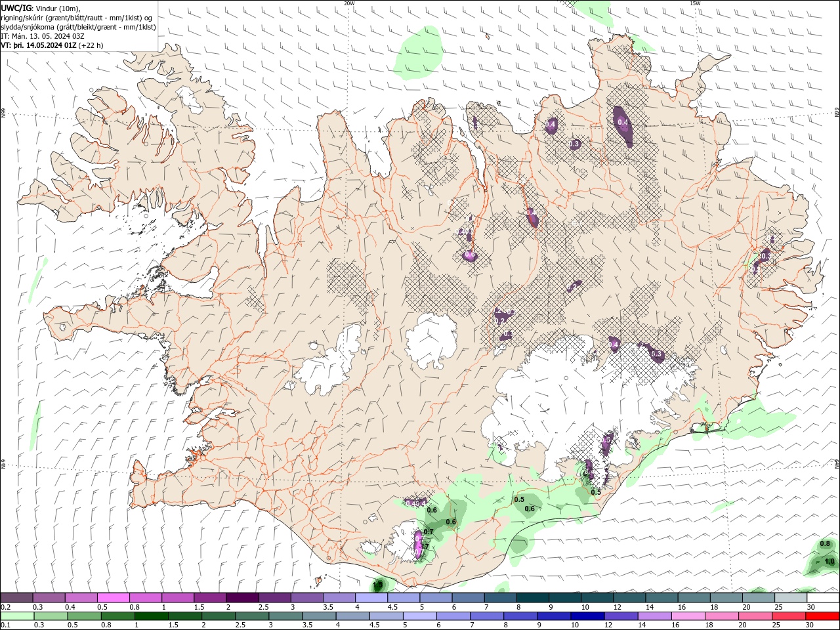Click the grey-purple 0.2 swatch starting the snow legend row
Screen dimensions: 840x630
click(x=16, y=598)
